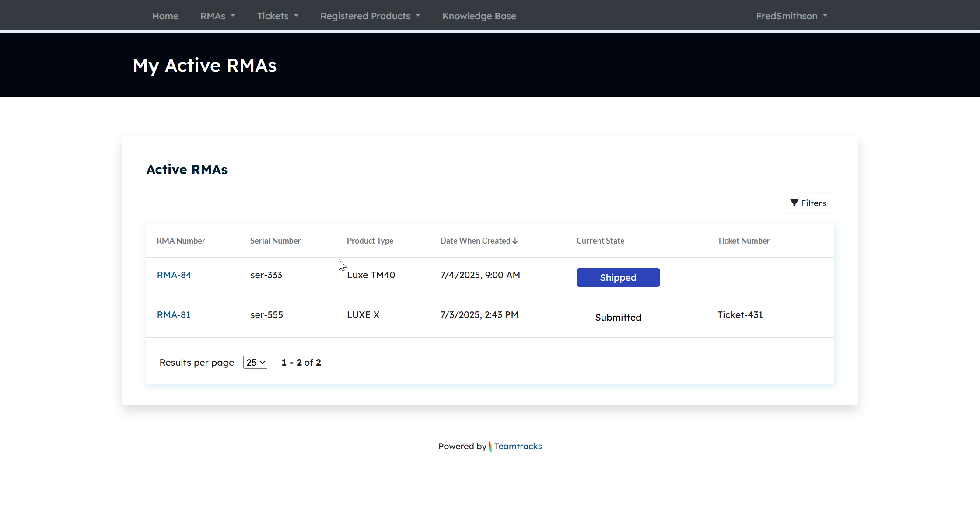Select serial number ser-333
The image size is (980, 524).
pos(266,275)
